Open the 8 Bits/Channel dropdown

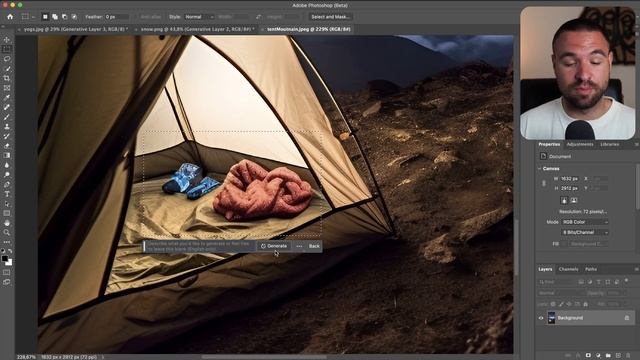(585, 232)
